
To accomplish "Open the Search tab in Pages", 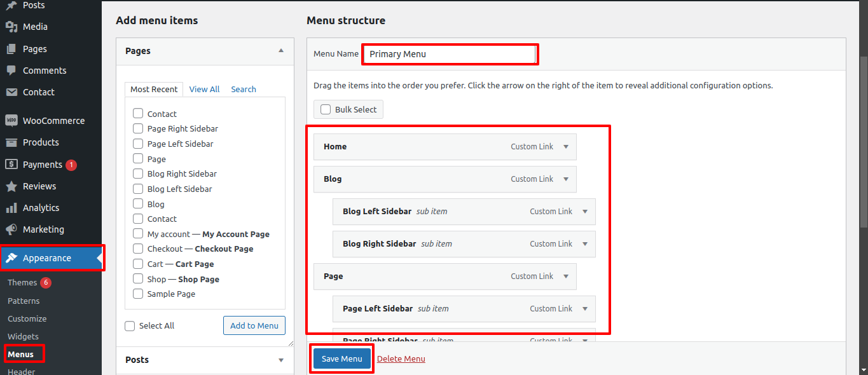I will [x=244, y=90].
